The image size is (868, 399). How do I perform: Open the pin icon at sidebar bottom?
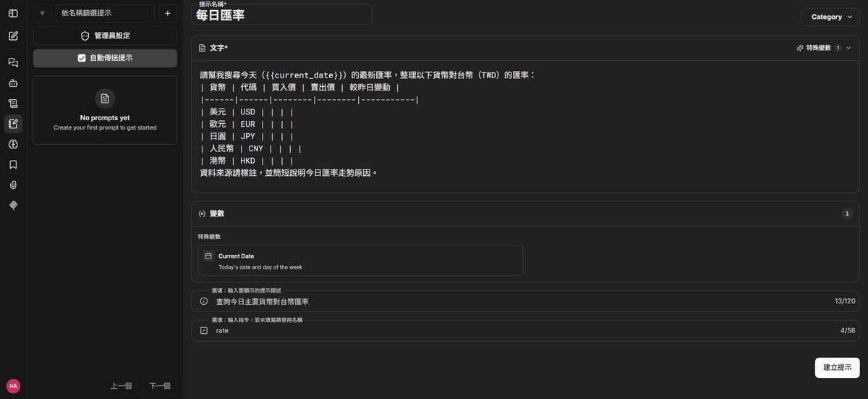pyautogui.click(x=13, y=206)
